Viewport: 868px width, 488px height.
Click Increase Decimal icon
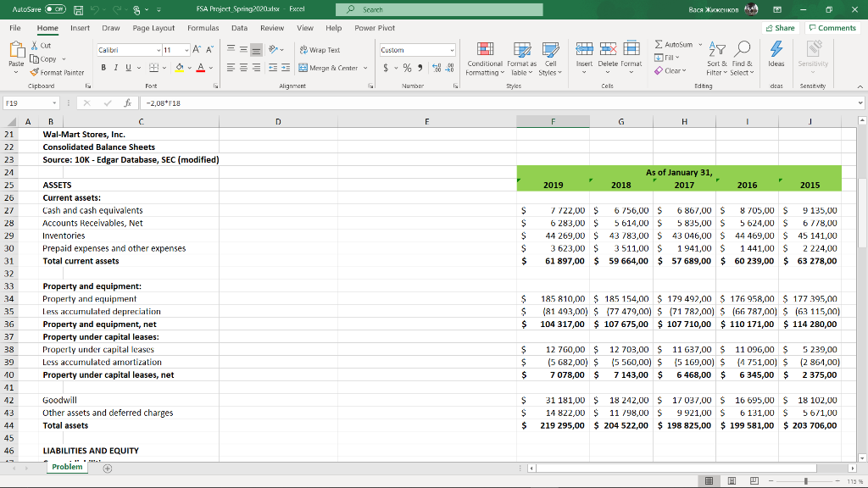pos(437,68)
